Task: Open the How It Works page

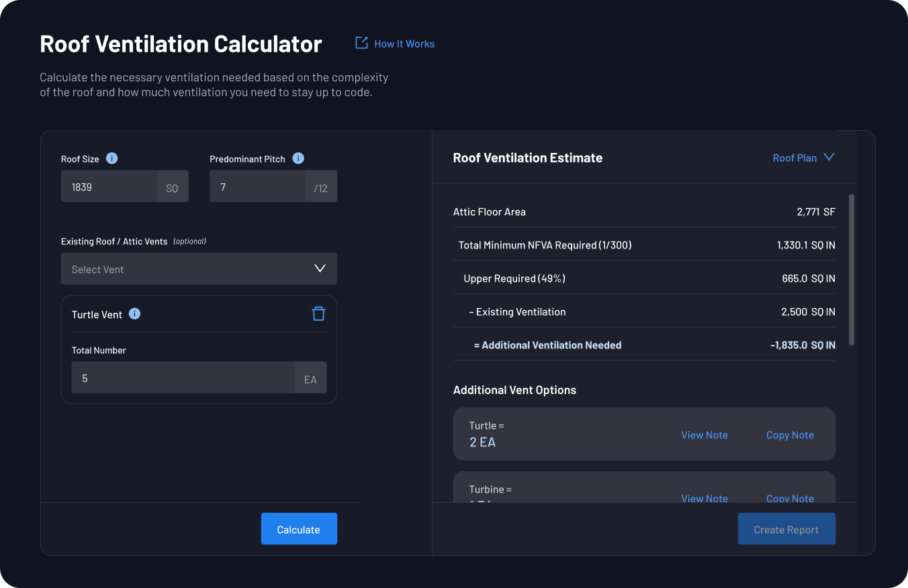Action: click(404, 43)
